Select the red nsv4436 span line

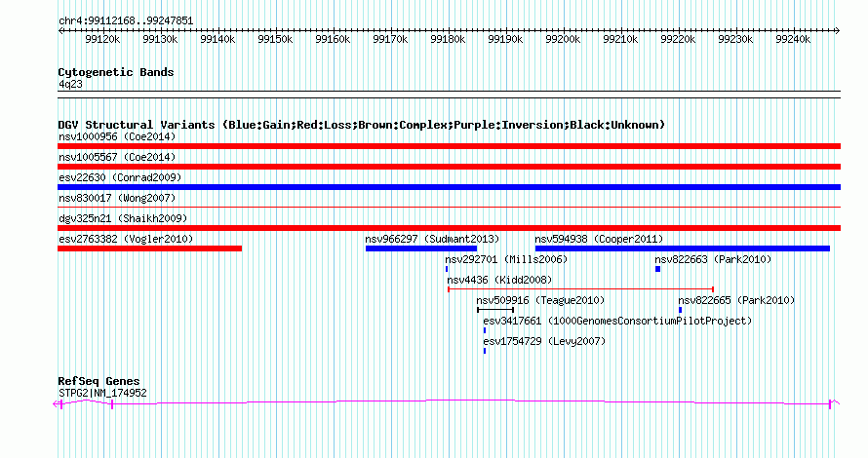tap(580, 289)
